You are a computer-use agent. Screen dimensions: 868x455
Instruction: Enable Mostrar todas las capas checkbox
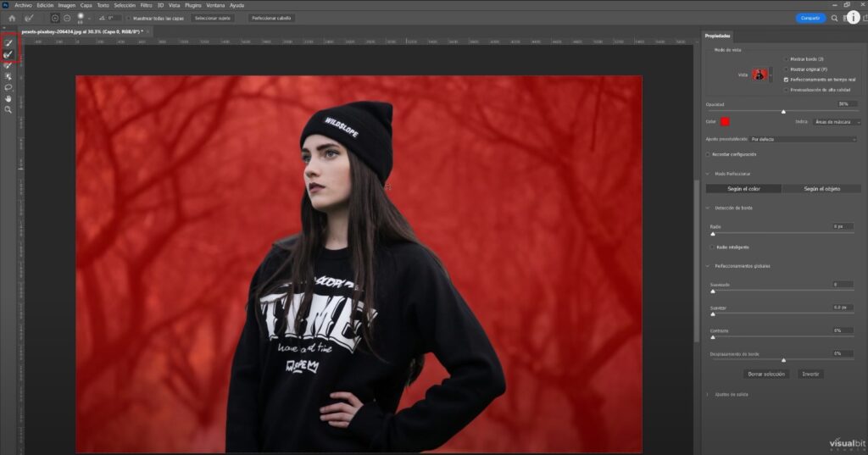click(x=129, y=18)
